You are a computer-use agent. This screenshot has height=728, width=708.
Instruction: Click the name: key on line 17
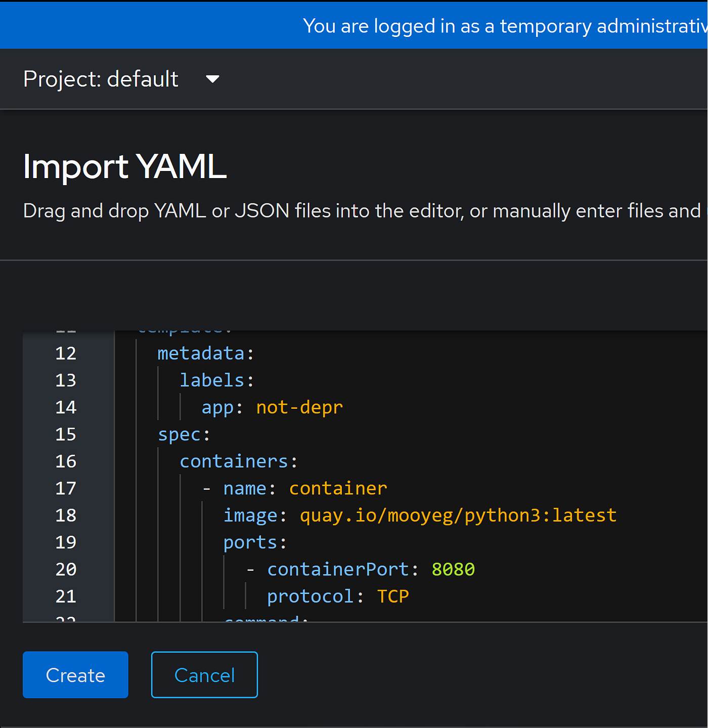click(x=250, y=488)
